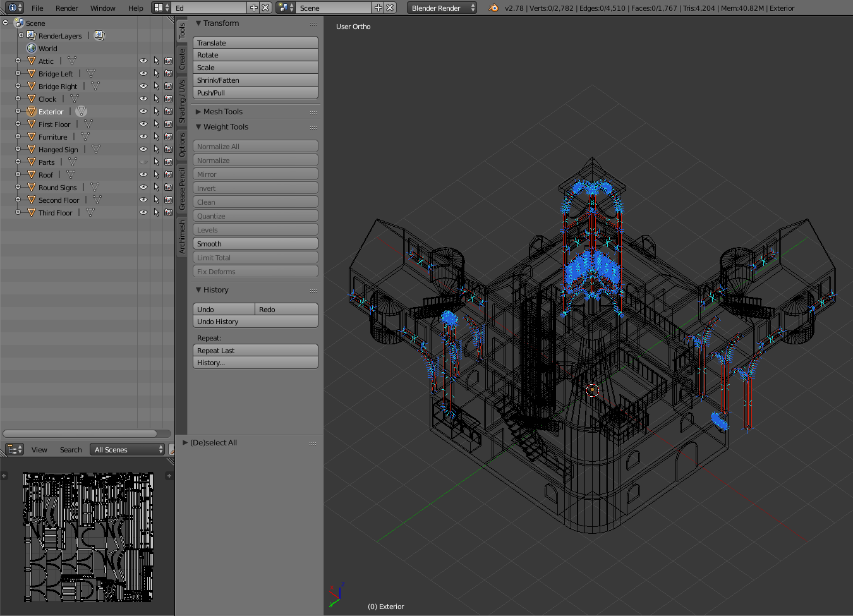This screenshot has width=853, height=616.
Task: Open the Info editor type selector icon
Action: coord(15,8)
